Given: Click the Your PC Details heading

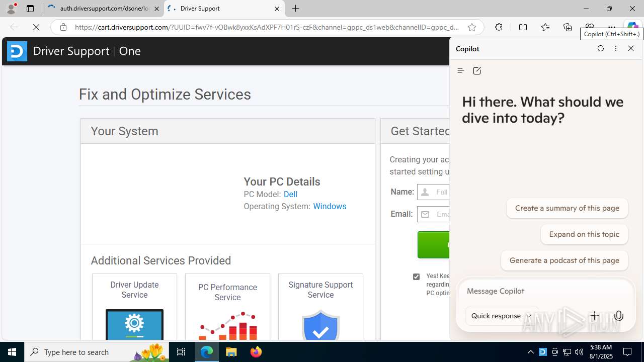Looking at the screenshot, I should click(x=282, y=182).
